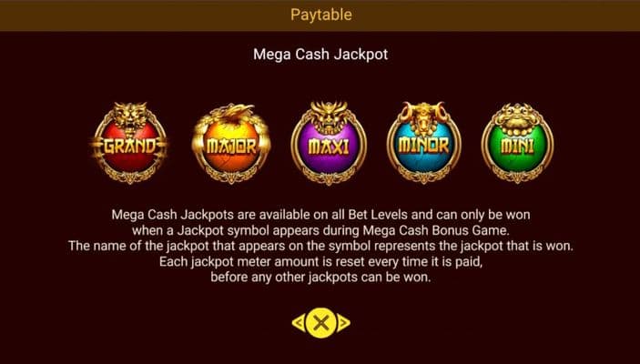Go to previous paytable page arrow
Viewport: 640px width, 364px height.
pyautogui.click(x=299, y=323)
